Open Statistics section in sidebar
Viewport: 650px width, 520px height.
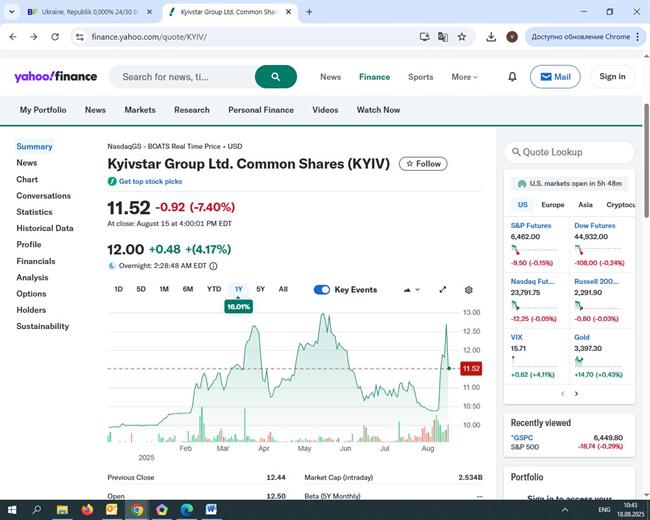tap(34, 212)
